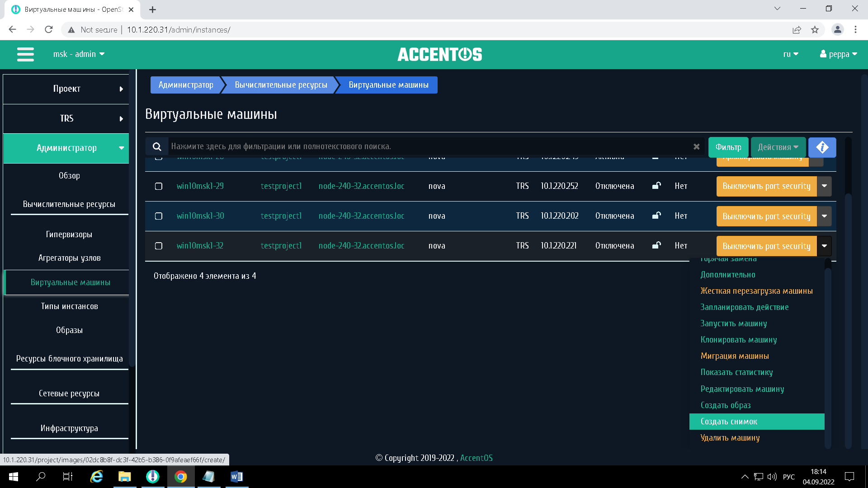Click the filter search input field

[429, 146]
